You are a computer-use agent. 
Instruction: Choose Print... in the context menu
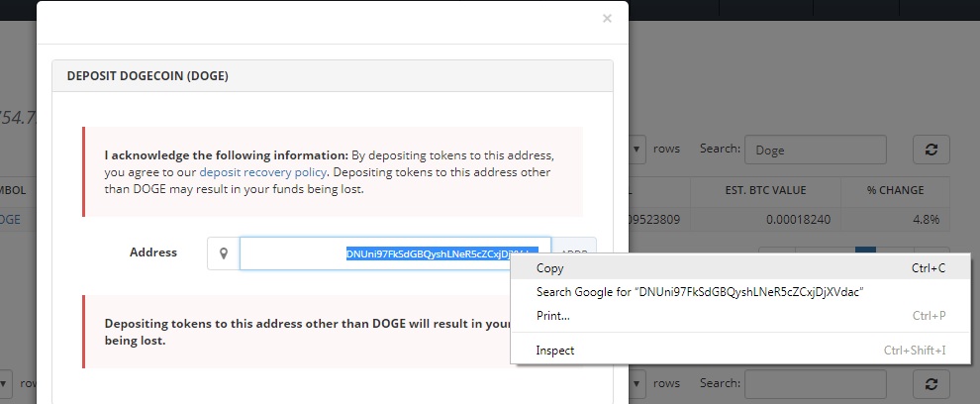click(740, 316)
